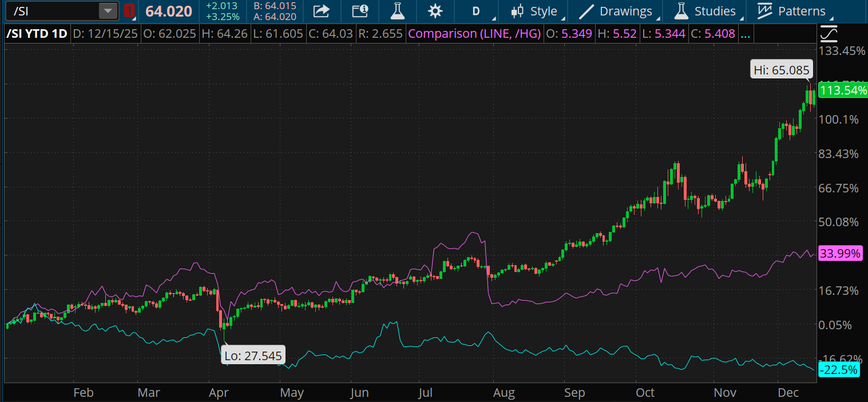Toggle the Comparison (LINE, /HG) overlay label
The height and width of the screenshot is (402, 868).
coord(474,34)
